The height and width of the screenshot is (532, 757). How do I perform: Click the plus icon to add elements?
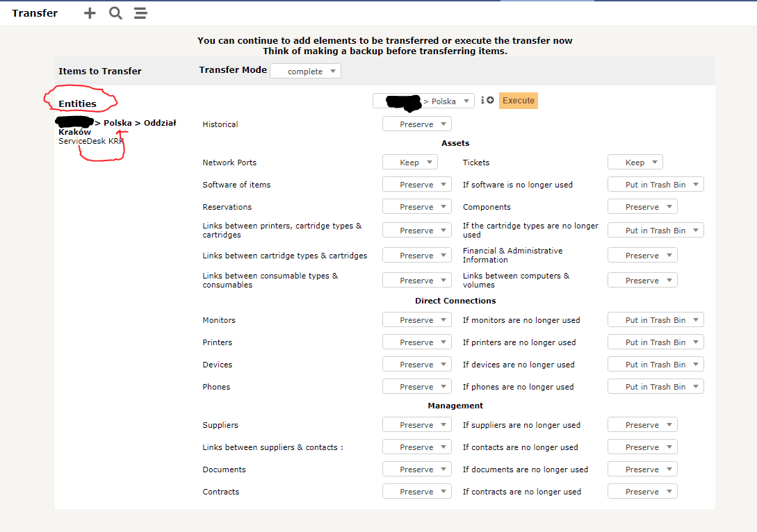[x=90, y=13]
